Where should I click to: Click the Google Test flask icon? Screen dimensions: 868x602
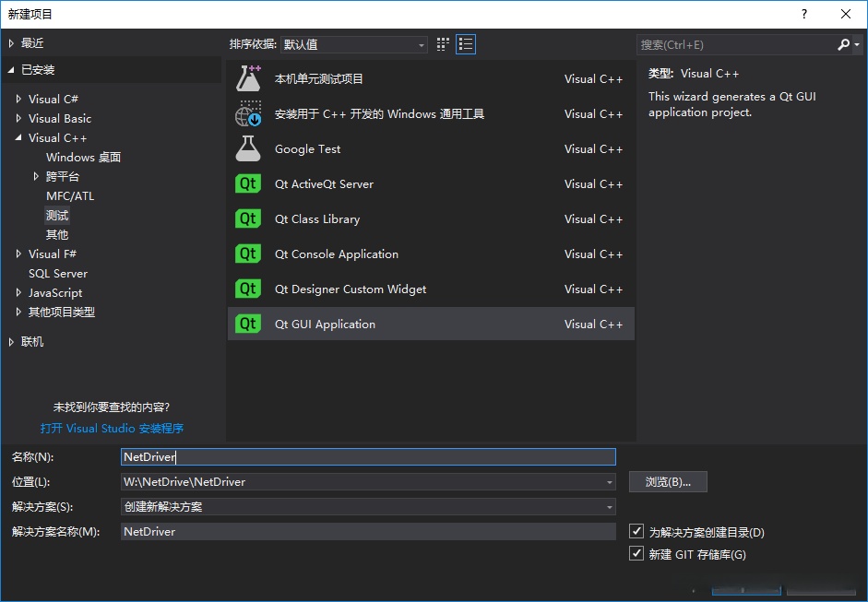248,148
